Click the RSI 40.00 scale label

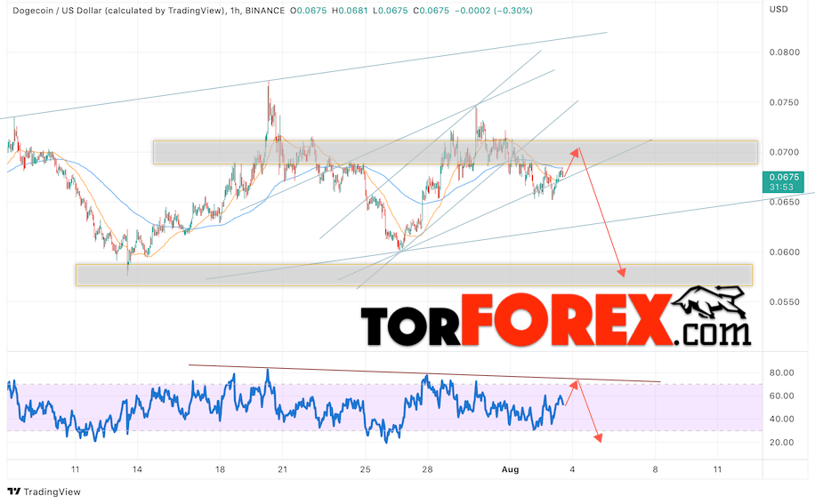pyautogui.click(x=782, y=419)
